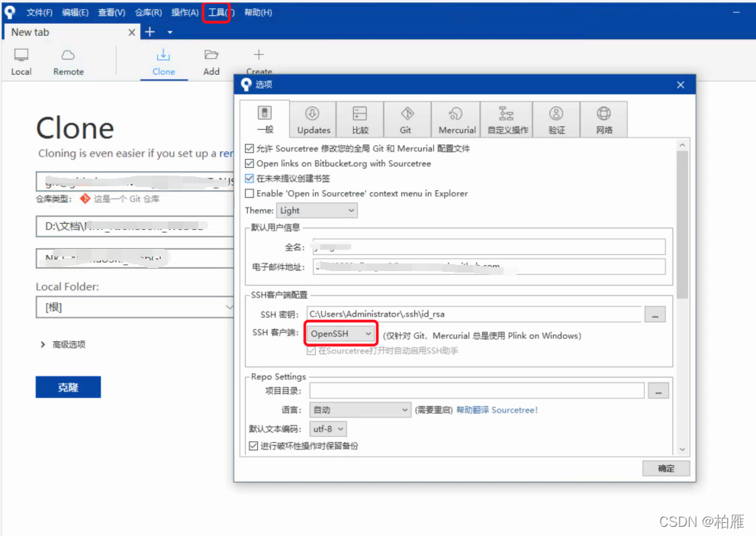Toggle 进行破坏性操作时保留备份 checkbox
756x536 pixels.
coord(253,446)
